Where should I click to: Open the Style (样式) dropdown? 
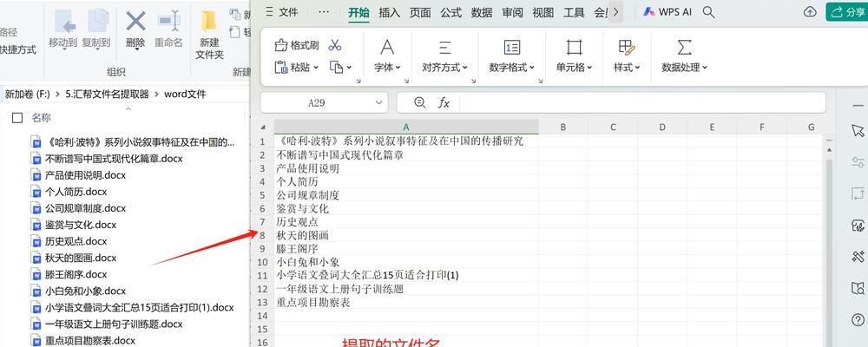click(627, 68)
